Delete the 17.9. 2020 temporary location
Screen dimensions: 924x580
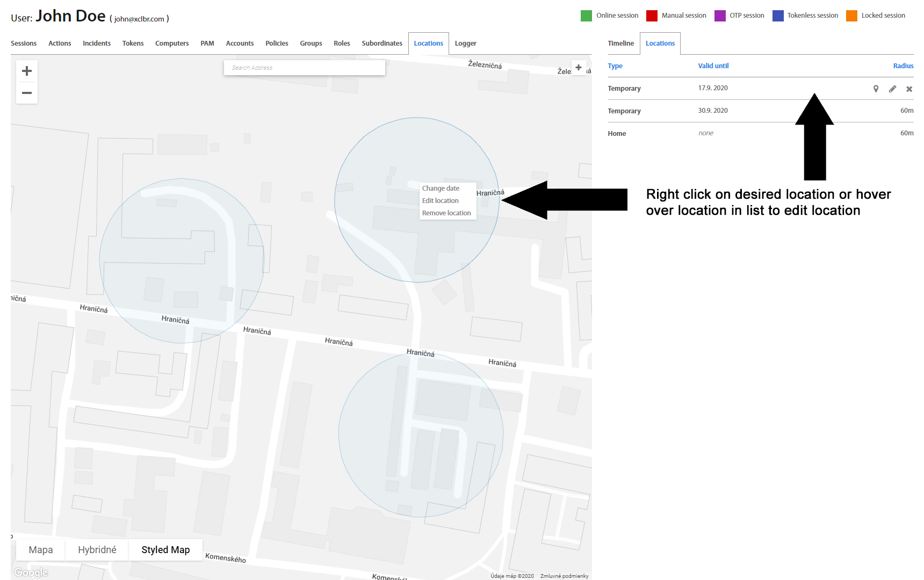[x=909, y=89]
